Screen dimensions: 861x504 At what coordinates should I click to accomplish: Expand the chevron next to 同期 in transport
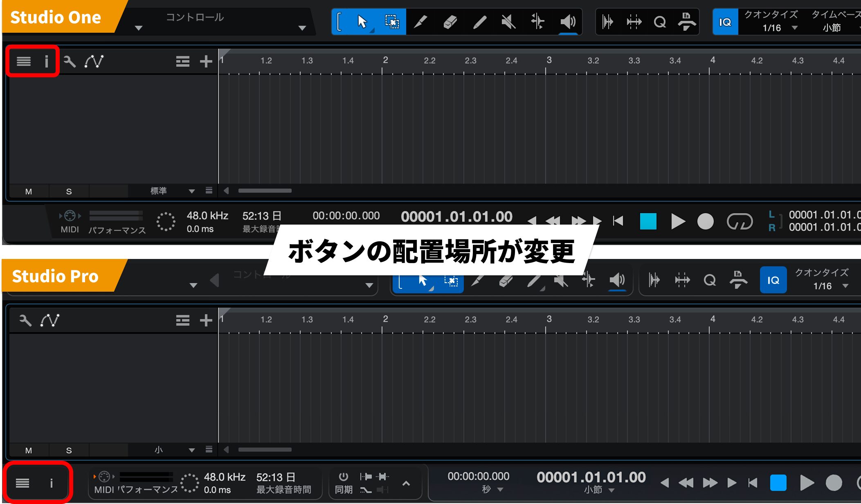pos(406,484)
